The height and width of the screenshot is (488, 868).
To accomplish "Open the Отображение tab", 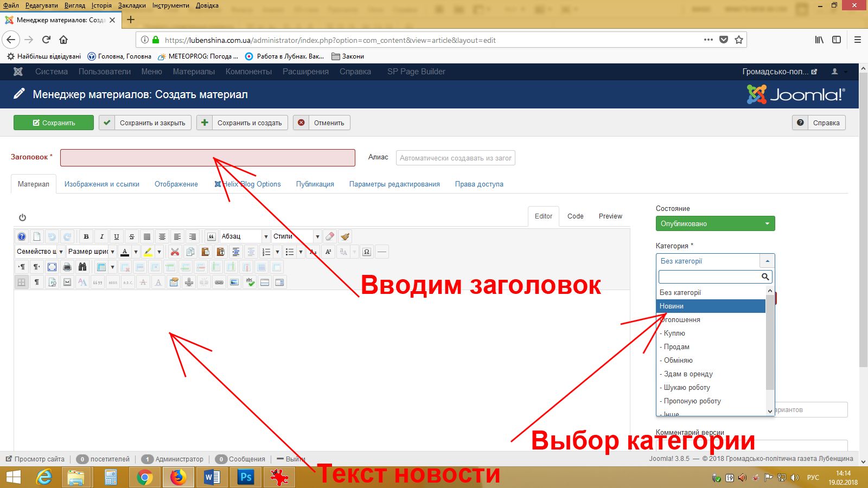I will tap(176, 184).
